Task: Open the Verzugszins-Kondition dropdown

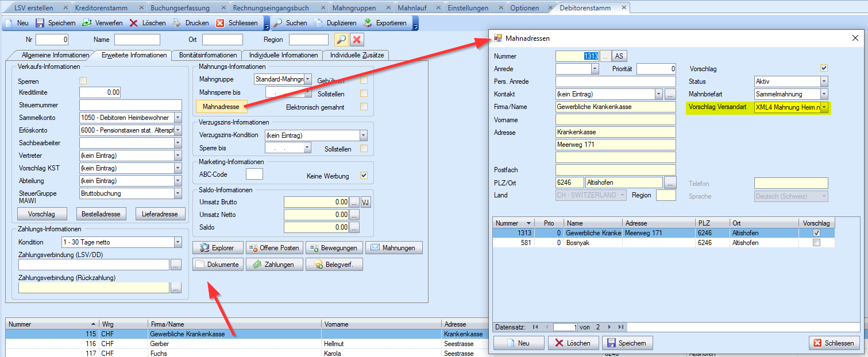Action: coord(363,135)
